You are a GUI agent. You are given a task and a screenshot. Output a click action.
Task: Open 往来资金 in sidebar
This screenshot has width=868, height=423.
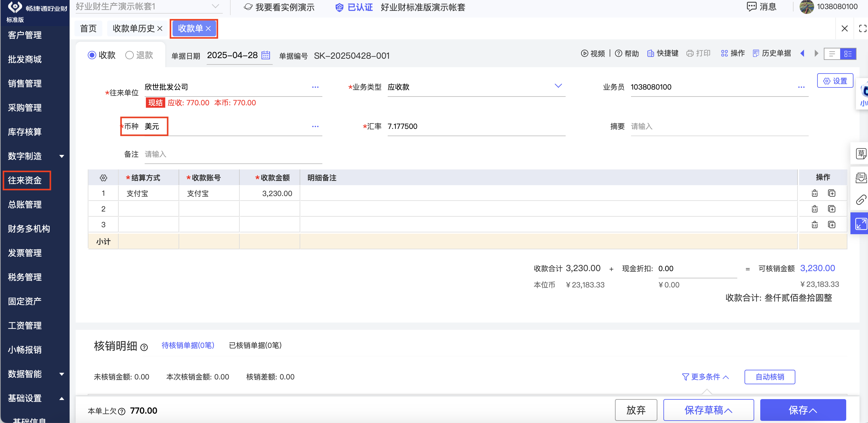tap(25, 180)
